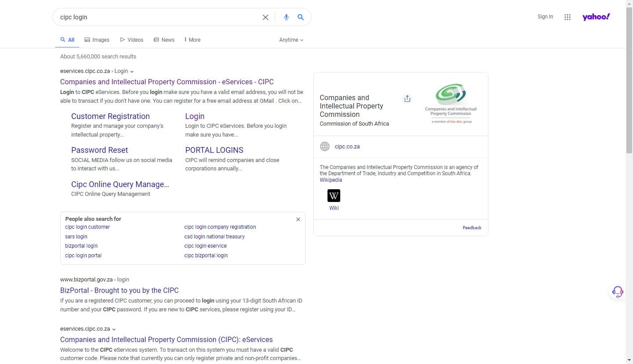Search for 'sars login' suggestion
Image resolution: width=633 pixels, height=364 pixels.
coord(76,236)
